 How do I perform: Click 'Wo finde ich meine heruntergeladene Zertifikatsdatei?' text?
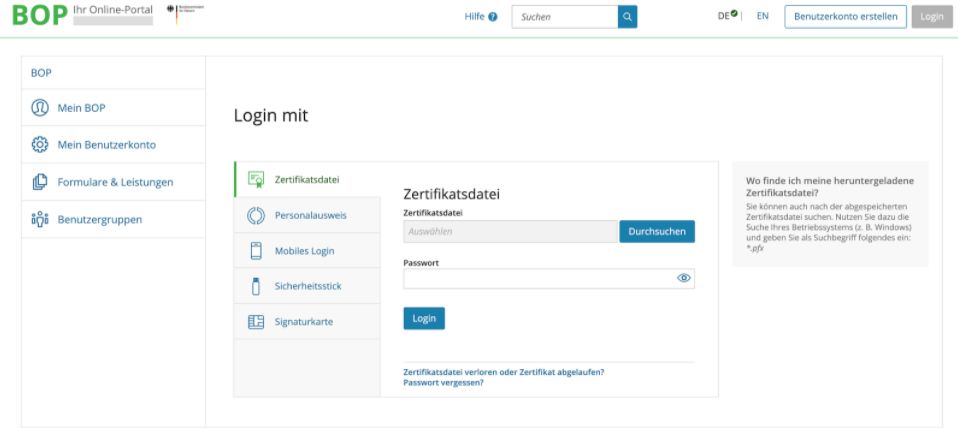pos(828,186)
